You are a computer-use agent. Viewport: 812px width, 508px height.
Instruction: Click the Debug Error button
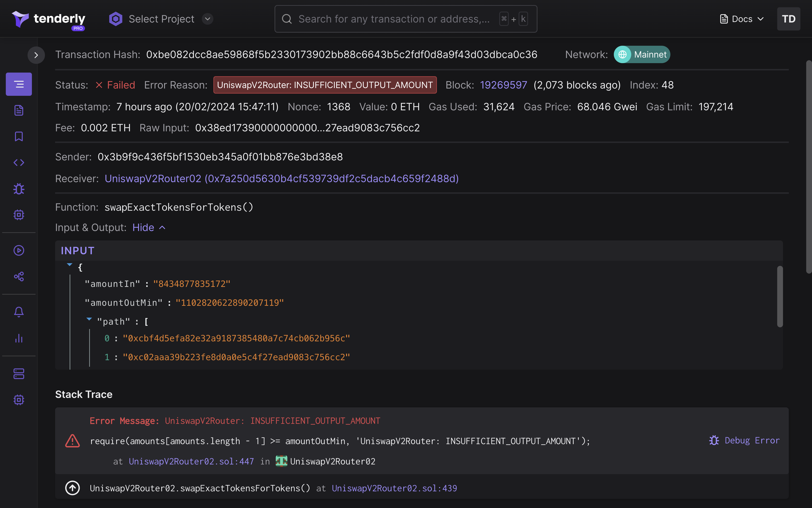[744, 441]
